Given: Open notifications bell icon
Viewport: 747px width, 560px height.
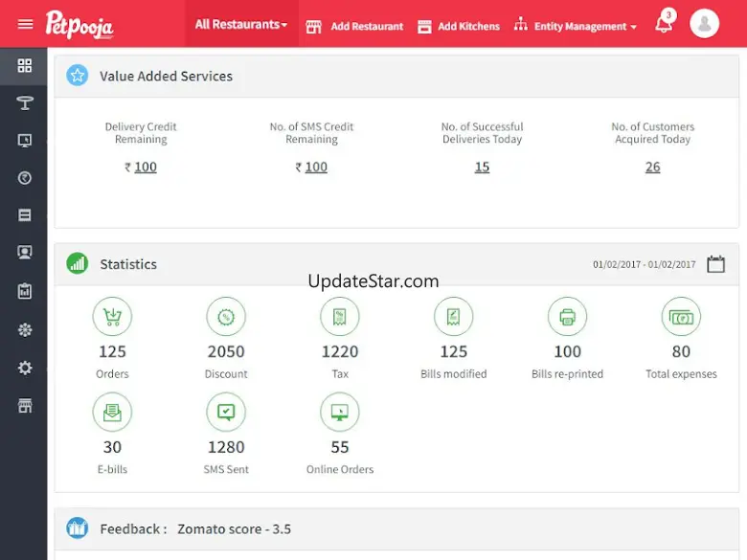Looking at the screenshot, I should (x=665, y=22).
